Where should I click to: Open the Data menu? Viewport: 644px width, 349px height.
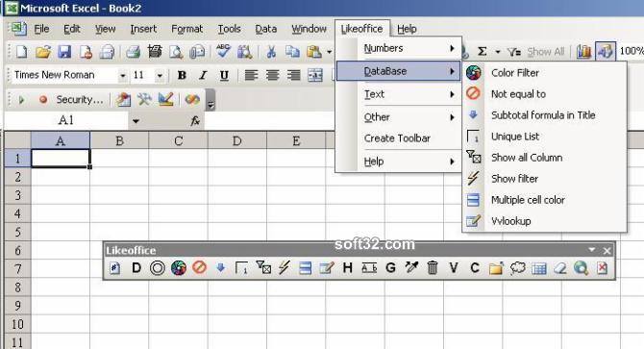click(265, 29)
